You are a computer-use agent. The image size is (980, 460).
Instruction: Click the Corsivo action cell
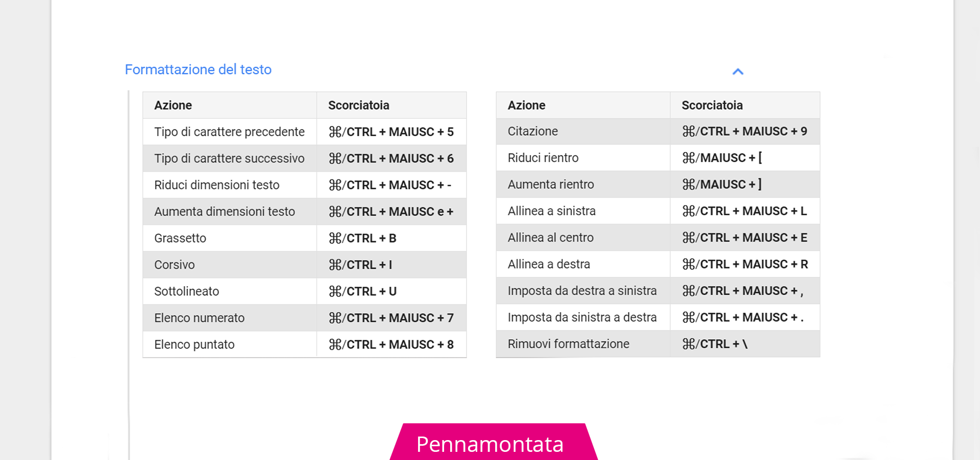coord(175,265)
